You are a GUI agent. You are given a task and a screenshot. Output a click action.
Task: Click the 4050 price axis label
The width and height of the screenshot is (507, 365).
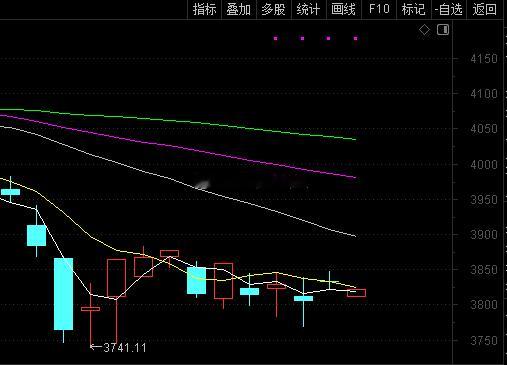pyautogui.click(x=484, y=129)
